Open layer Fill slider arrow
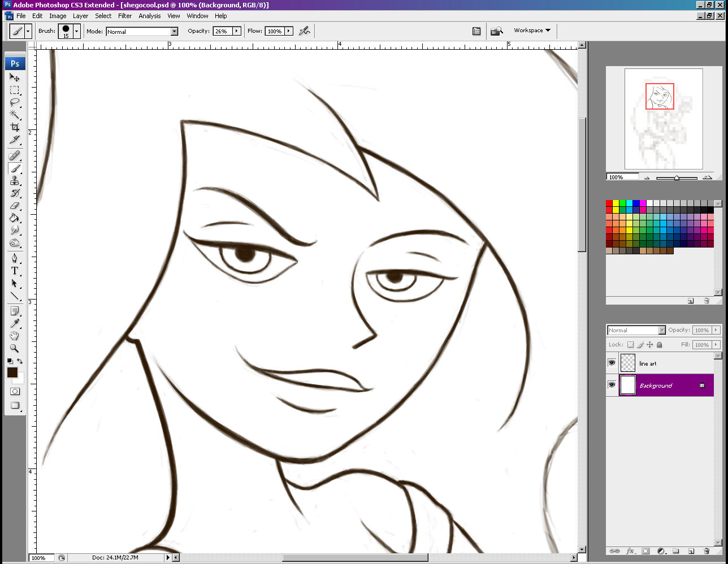 pyautogui.click(x=717, y=345)
